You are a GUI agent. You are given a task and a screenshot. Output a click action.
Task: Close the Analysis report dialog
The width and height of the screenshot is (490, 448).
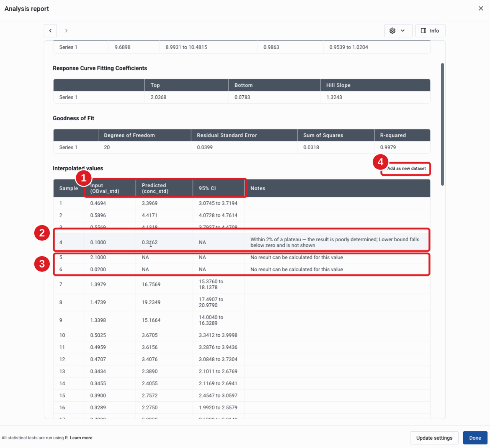tap(481, 9)
